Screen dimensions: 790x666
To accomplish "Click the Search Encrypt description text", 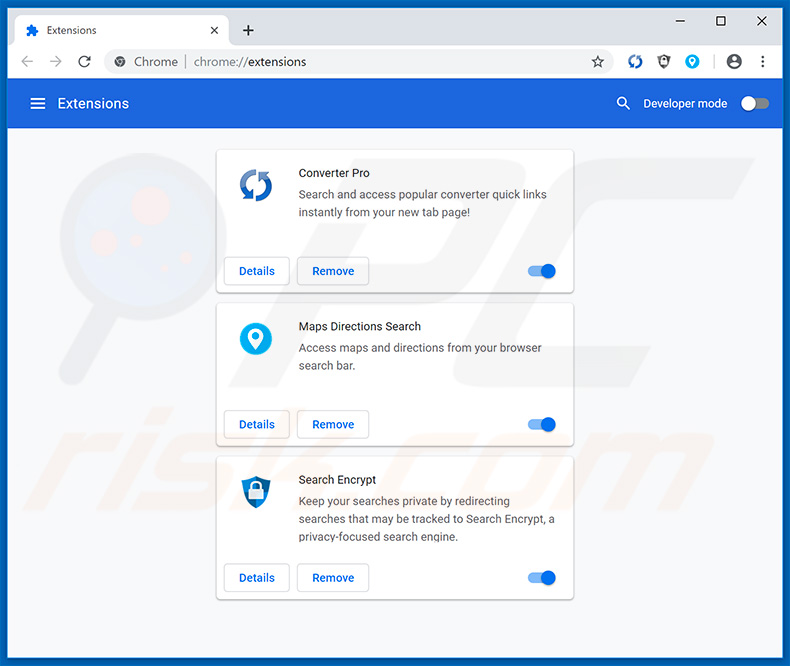I will tap(426, 518).
